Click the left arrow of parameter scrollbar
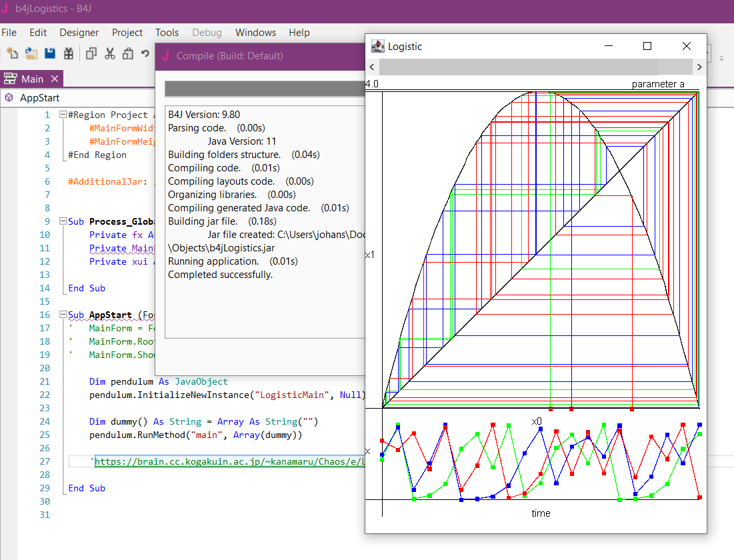The width and height of the screenshot is (734, 560). [372, 67]
